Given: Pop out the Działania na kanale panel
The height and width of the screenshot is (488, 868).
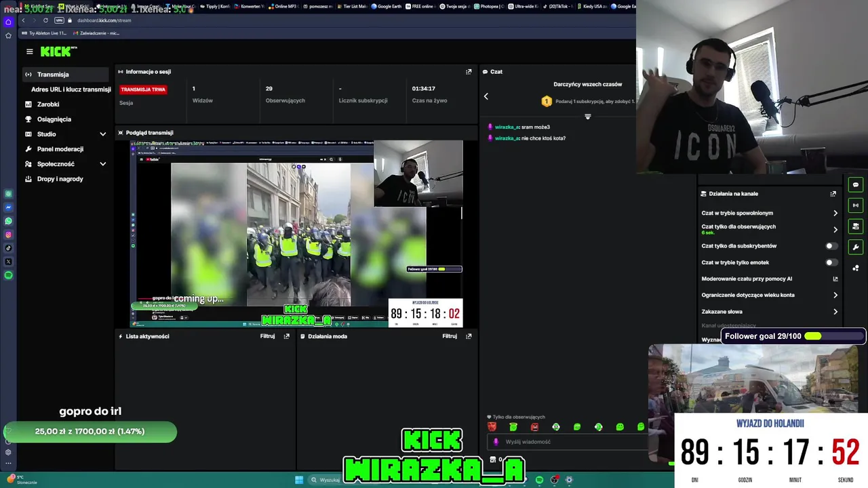Looking at the screenshot, I should [x=833, y=194].
